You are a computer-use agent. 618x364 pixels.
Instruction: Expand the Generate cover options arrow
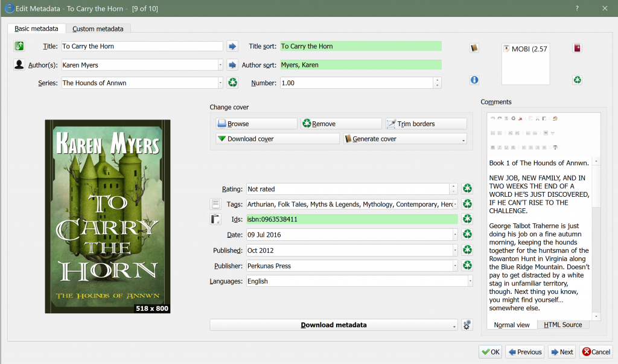pyautogui.click(x=463, y=139)
